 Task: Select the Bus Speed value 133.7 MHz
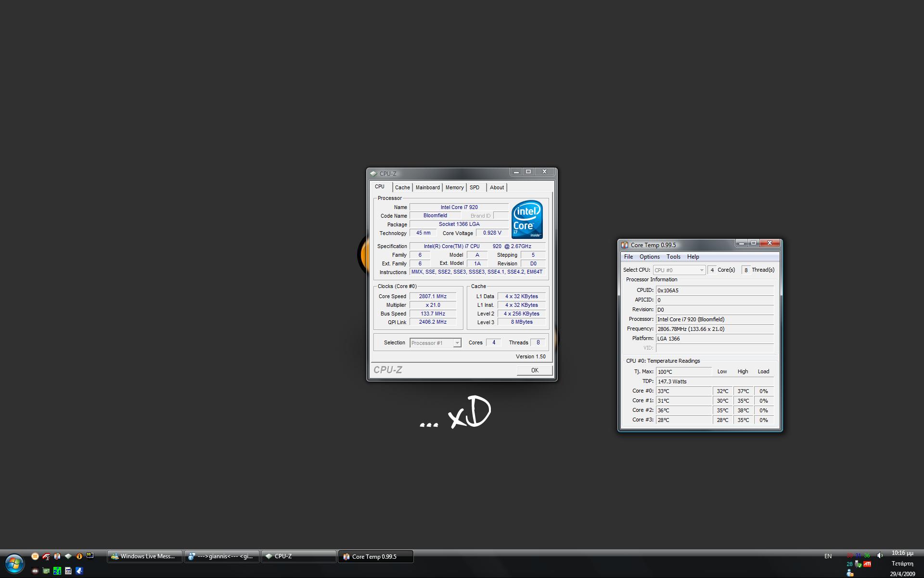433,314
